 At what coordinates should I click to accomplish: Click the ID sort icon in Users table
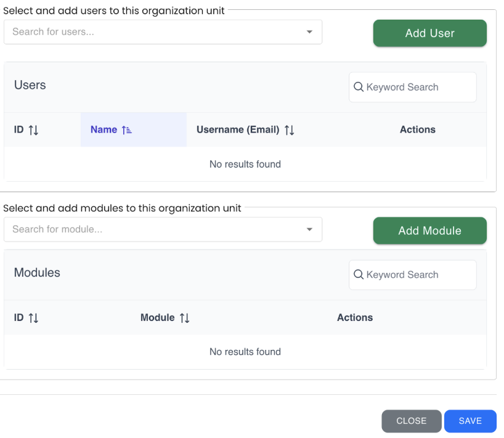[x=34, y=130]
